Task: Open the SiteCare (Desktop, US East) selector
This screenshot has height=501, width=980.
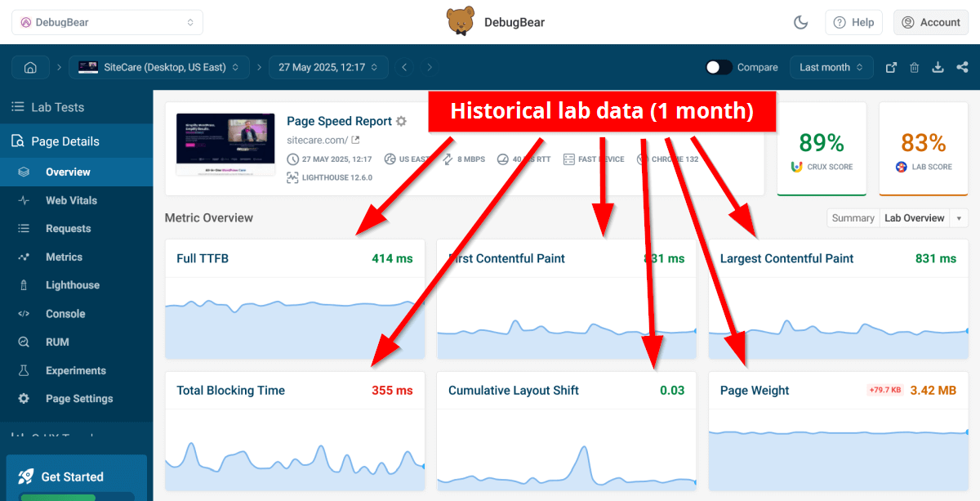Action: pos(159,67)
